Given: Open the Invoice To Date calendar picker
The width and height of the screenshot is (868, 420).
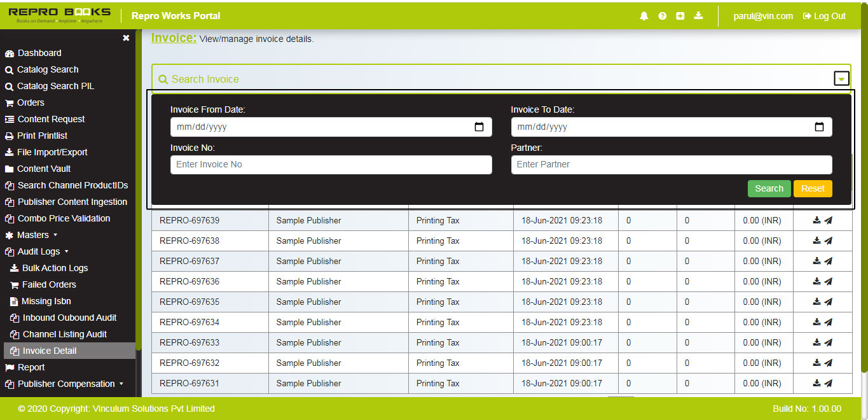Looking at the screenshot, I should tap(819, 127).
